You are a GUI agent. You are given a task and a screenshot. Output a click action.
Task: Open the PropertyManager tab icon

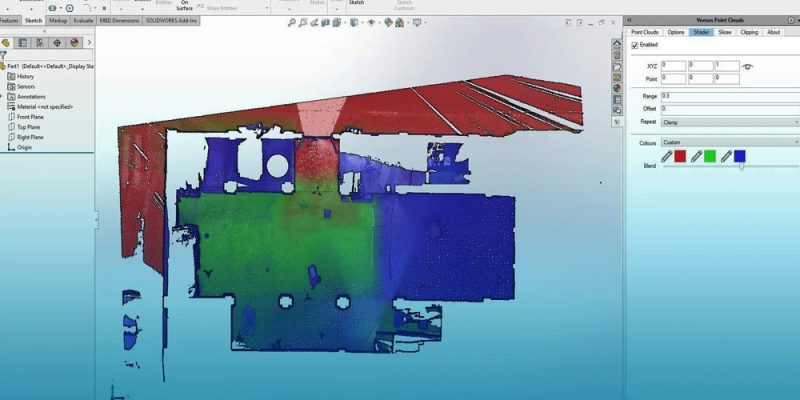click(23, 43)
